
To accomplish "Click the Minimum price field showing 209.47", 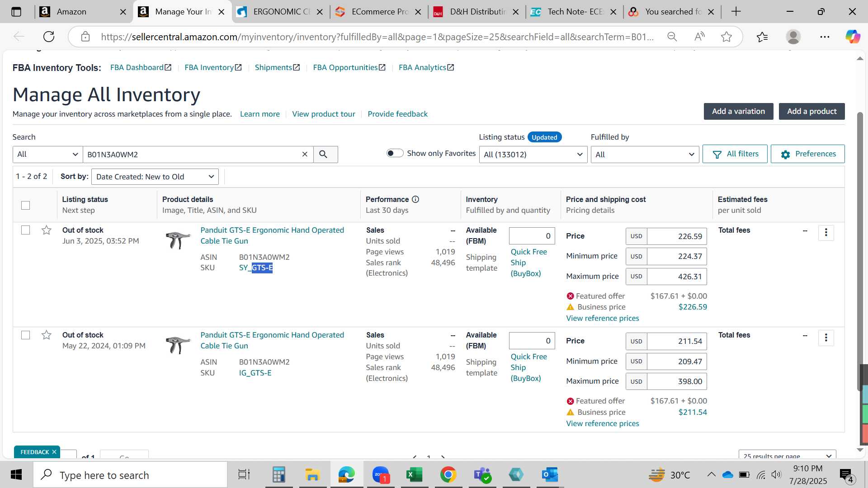I will click(677, 361).
